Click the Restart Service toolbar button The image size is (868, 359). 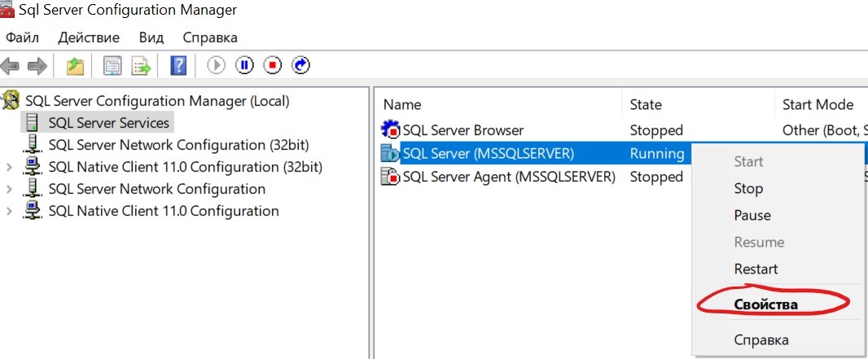coord(300,66)
